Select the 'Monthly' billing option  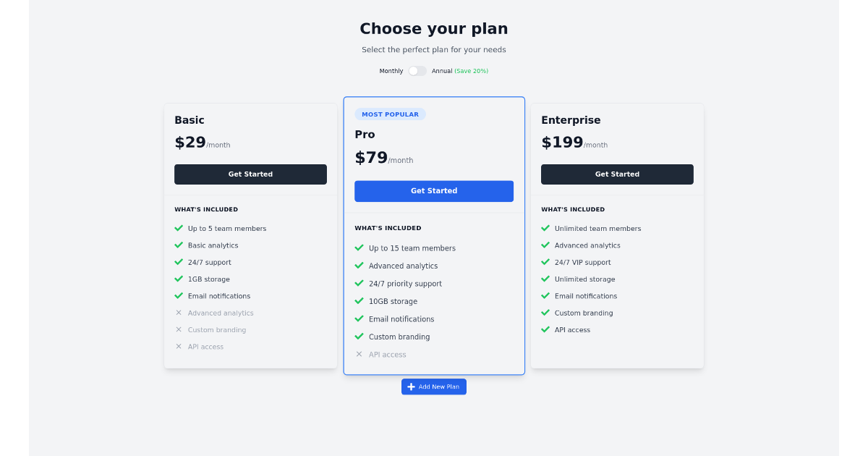click(x=391, y=70)
